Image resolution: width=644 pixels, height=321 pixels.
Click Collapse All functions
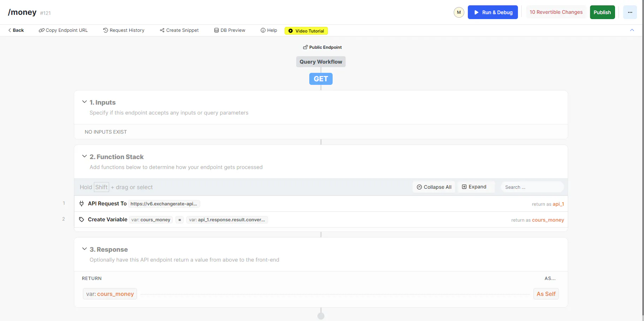[x=434, y=187]
